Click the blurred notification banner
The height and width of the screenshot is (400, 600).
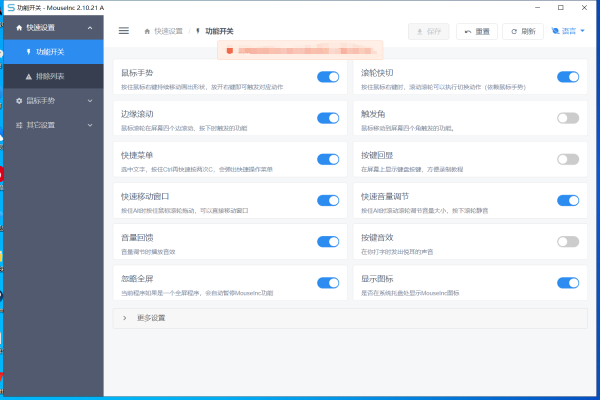pyautogui.click(x=300, y=51)
